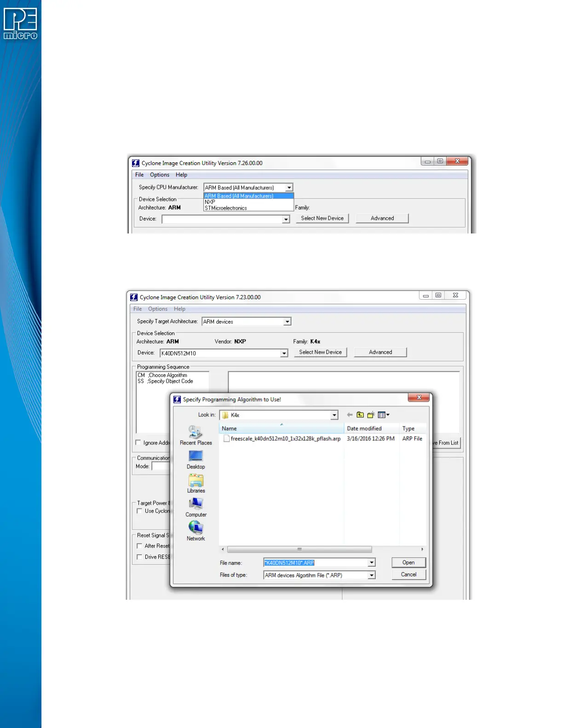563x728 pixels.
Task: Open the View Menu icon
Action: click(x=383, y=415)
